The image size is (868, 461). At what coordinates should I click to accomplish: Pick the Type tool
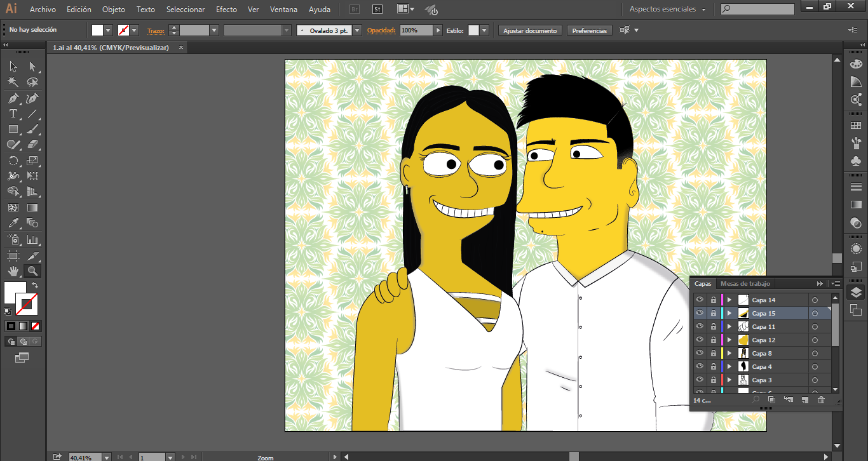click(x=13, y=114)
